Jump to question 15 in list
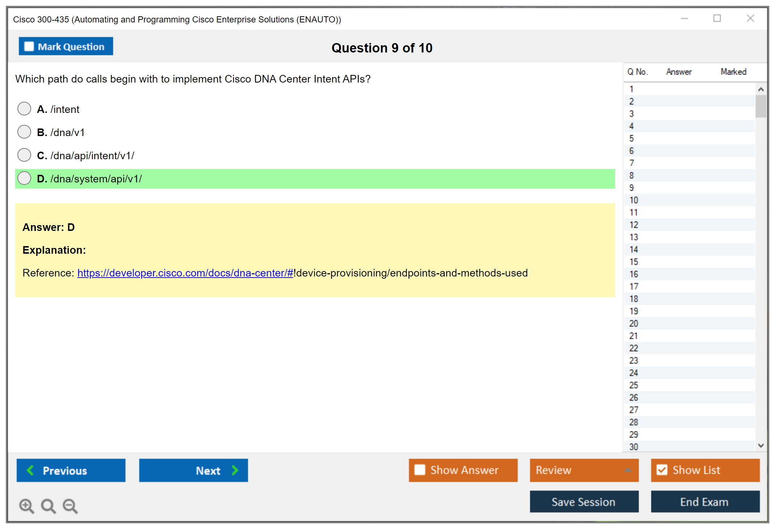The width and height of the screenshot is (778, 532). (634, 262)
